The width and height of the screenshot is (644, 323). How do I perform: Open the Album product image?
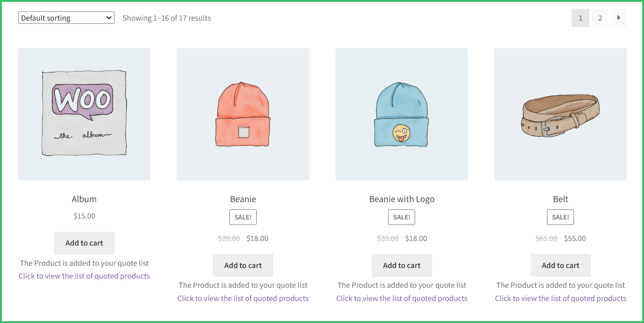click(x=84, y=114)
